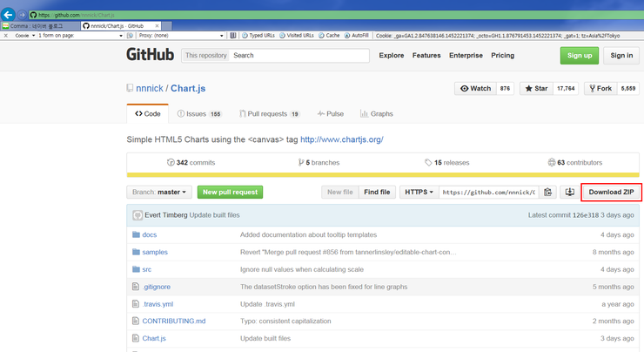Click Evert Timberg's avatar

(x=138, y=215)
